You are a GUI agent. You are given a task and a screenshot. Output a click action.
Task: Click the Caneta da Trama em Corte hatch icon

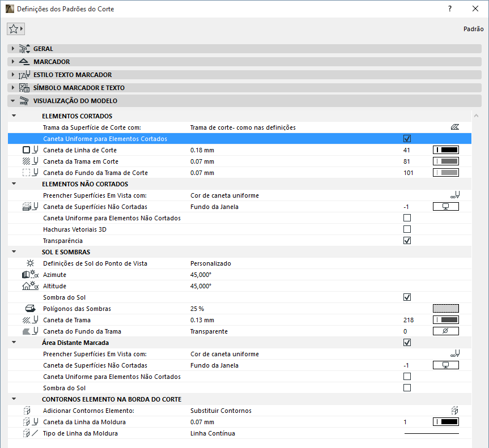31,161
